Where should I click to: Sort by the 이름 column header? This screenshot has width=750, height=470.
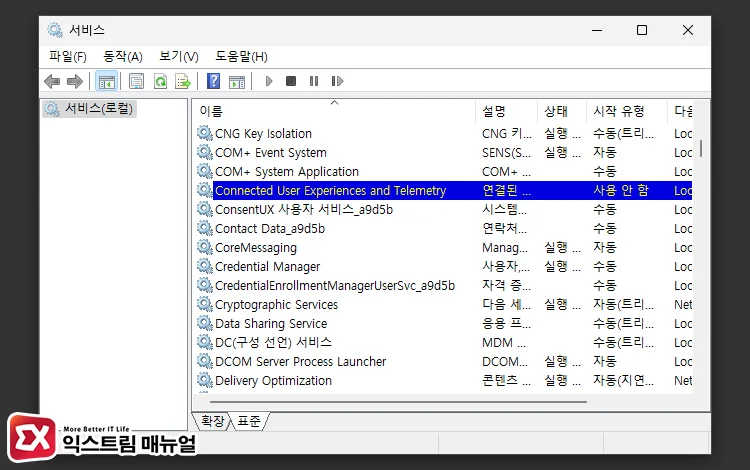coord(334,111)
